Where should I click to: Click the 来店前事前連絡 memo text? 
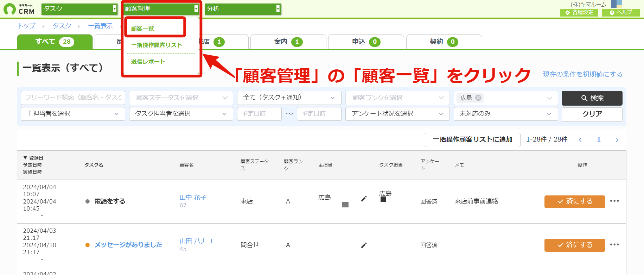coord(476,201)
